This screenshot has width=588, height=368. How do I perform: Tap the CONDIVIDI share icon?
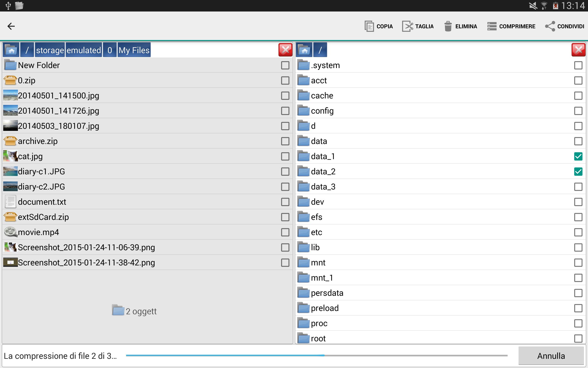click(550, 26)
